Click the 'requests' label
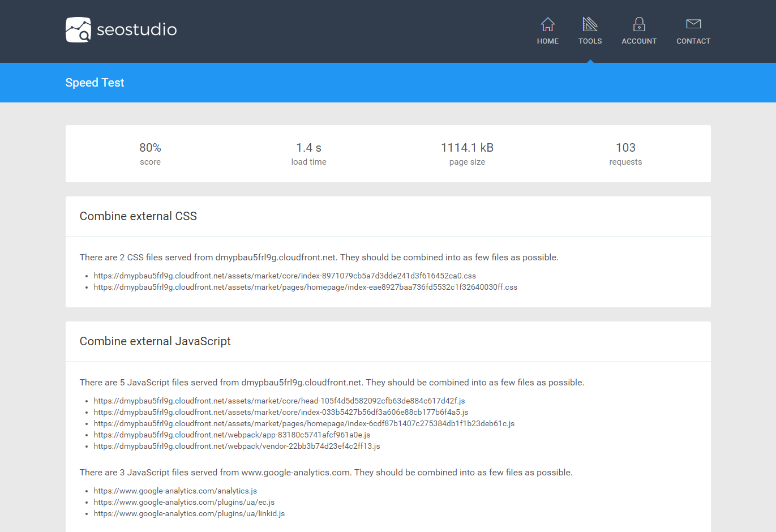Viewport: 776px width, 532px height. [x=625, y=162]
